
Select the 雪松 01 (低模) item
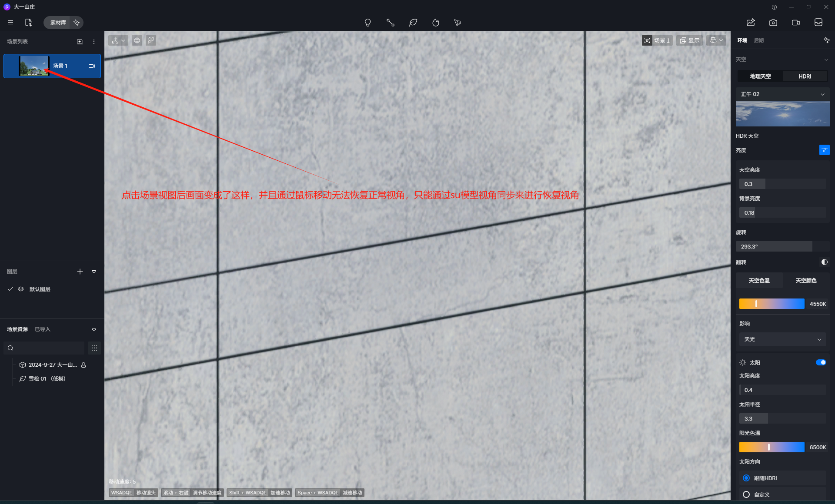[x=43, y=379]
